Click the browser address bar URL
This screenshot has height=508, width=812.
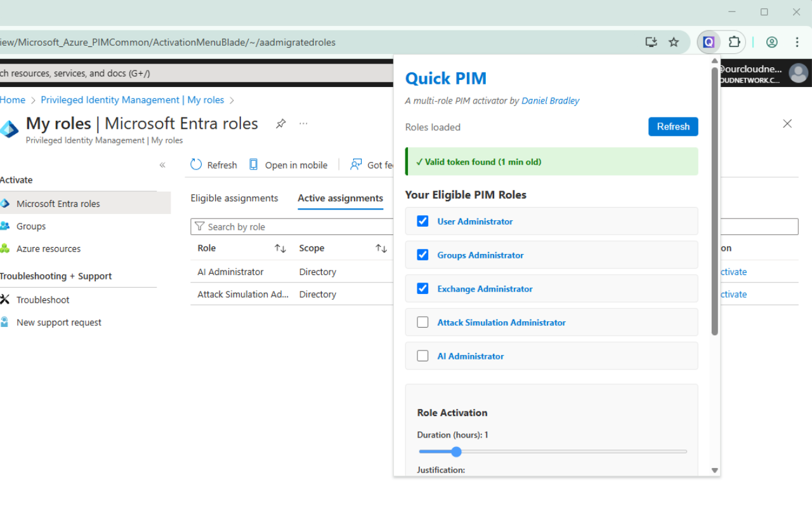(168, 43)
